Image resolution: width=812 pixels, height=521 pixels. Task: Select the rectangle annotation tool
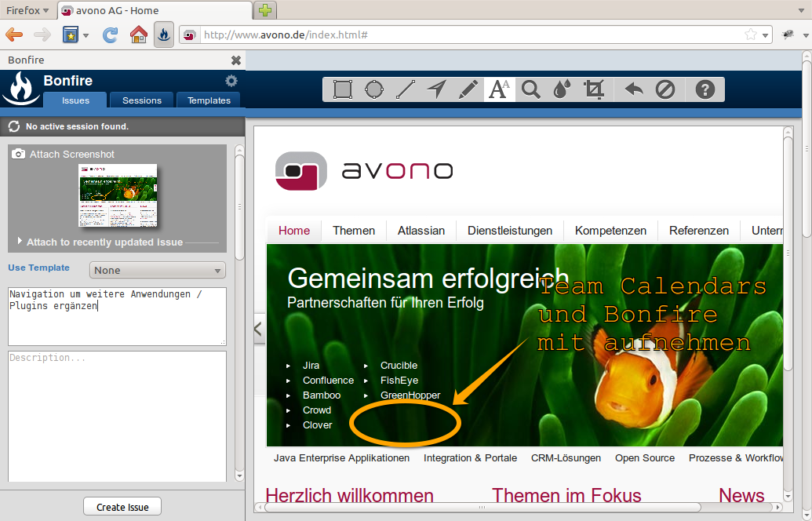click(342, 89)
